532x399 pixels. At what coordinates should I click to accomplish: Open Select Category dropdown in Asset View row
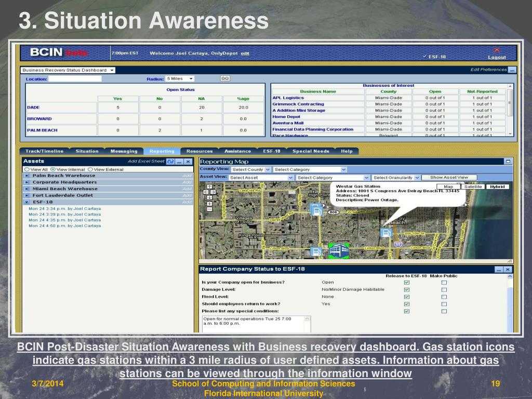tap(332, 178)
